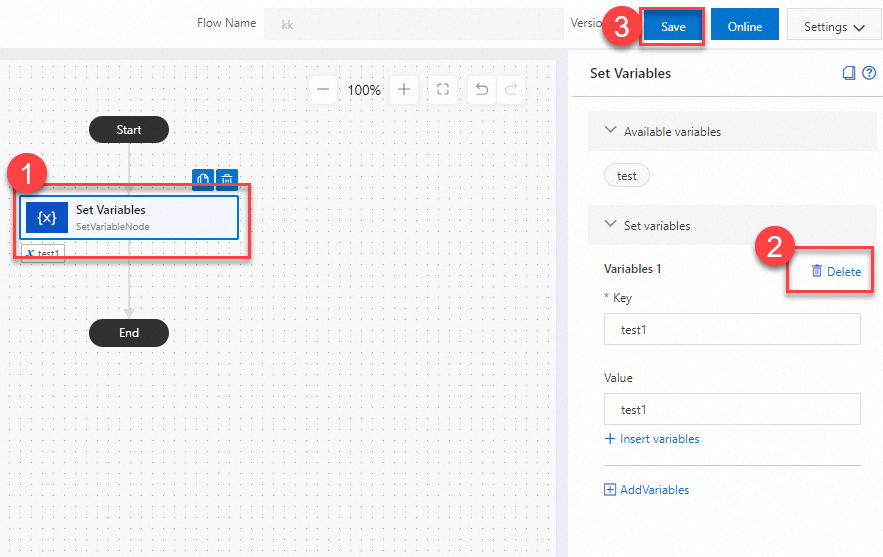
Task: Click the Flow Name input field
Action: [413, 24]
